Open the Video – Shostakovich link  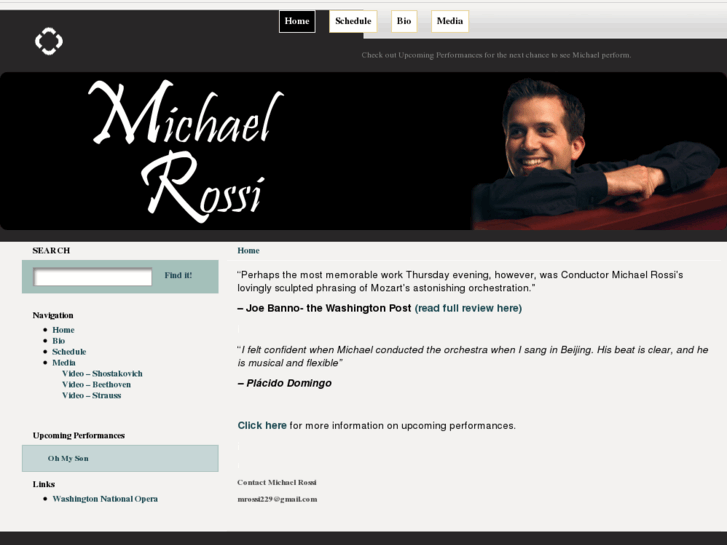102,373
